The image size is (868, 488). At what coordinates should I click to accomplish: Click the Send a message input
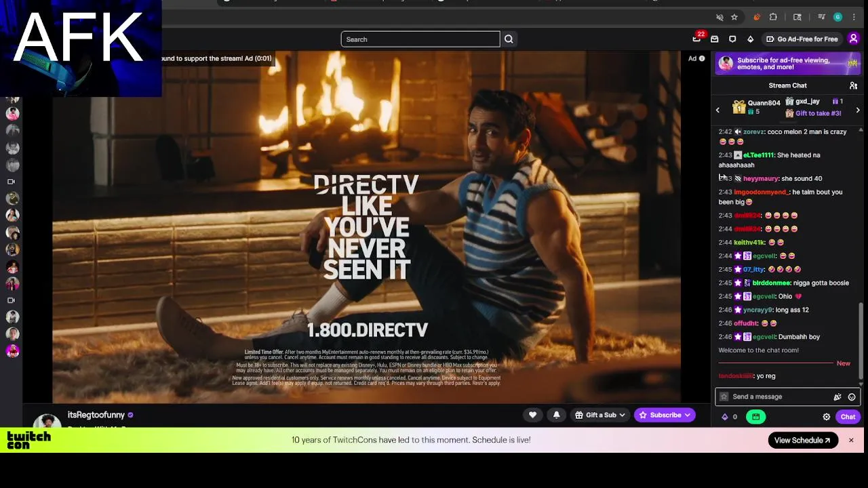click(x=787, y=396)
